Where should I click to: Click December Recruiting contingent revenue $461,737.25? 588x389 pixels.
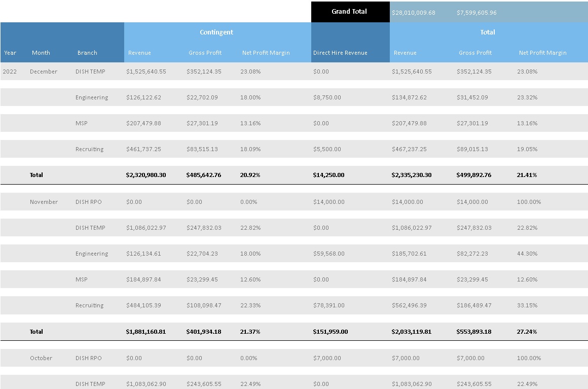coord(143,149)
